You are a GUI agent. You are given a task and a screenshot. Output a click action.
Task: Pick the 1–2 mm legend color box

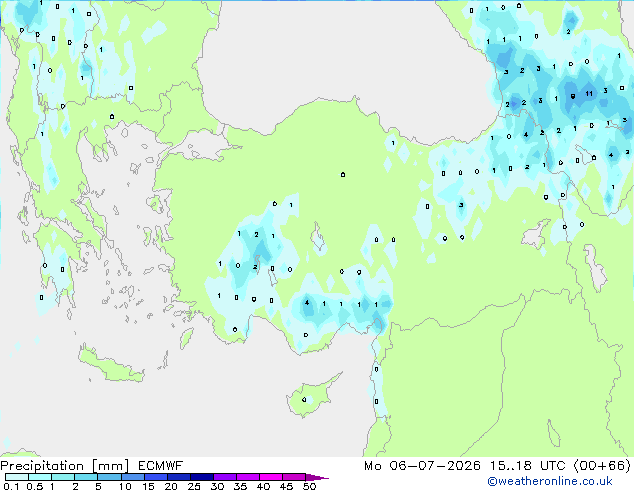[63, 477]
